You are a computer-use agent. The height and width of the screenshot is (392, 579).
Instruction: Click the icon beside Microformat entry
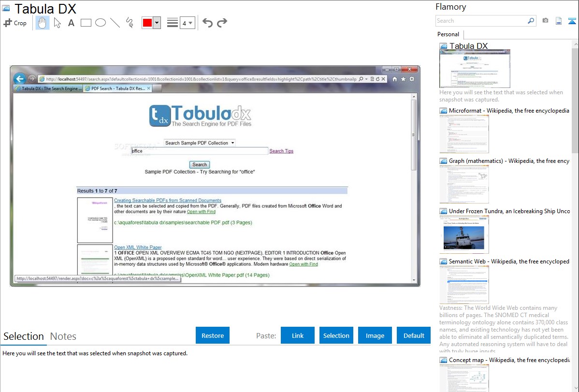(x=443, y=111)
